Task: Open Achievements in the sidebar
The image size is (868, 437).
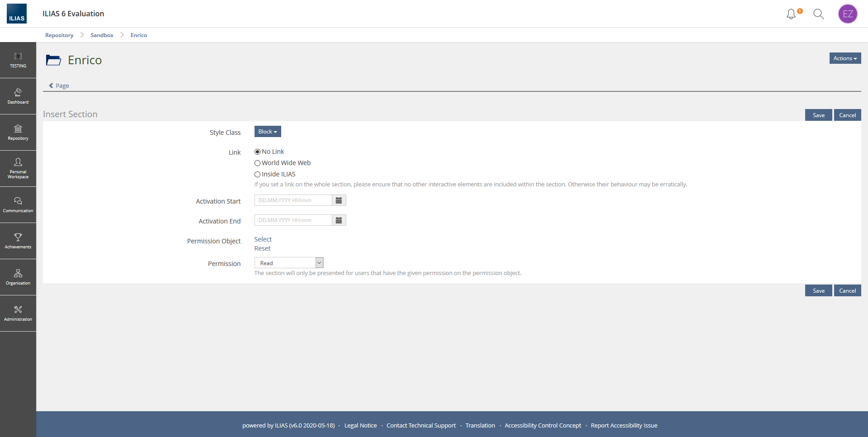Action: point(18,241)
